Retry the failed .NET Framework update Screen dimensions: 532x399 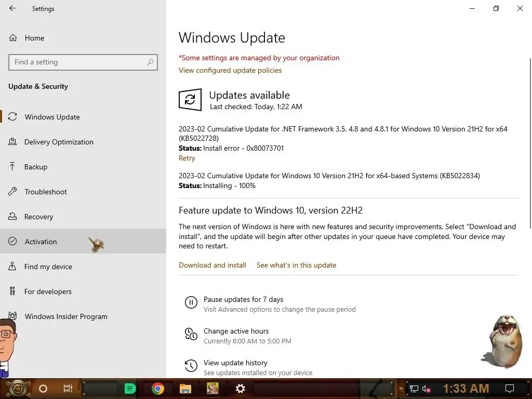187,158
